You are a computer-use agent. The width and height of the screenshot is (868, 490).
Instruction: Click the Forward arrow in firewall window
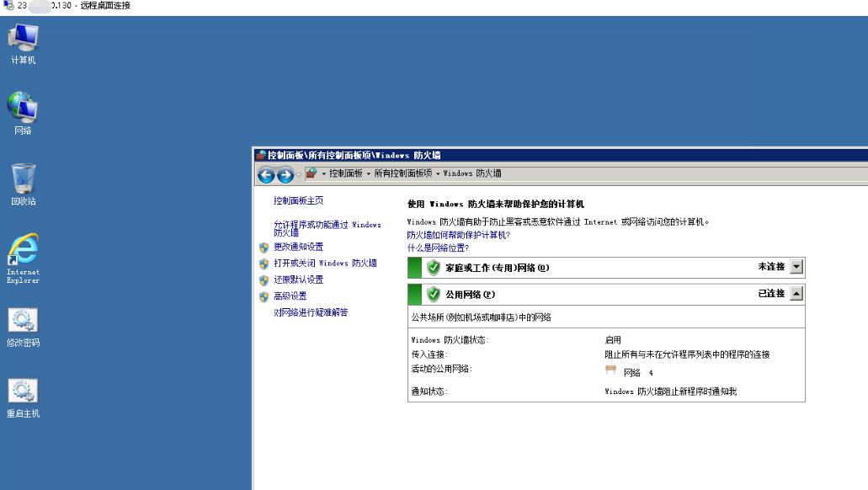point(285,175)
